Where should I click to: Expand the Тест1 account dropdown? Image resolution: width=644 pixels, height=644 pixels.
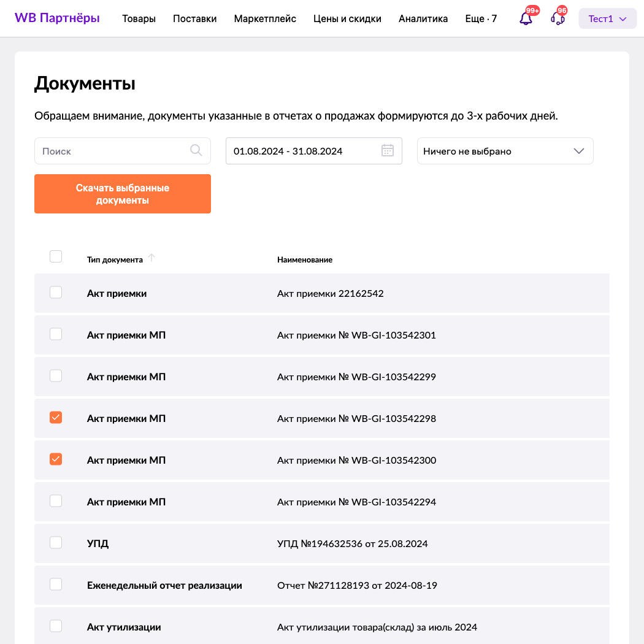[607, 19]
